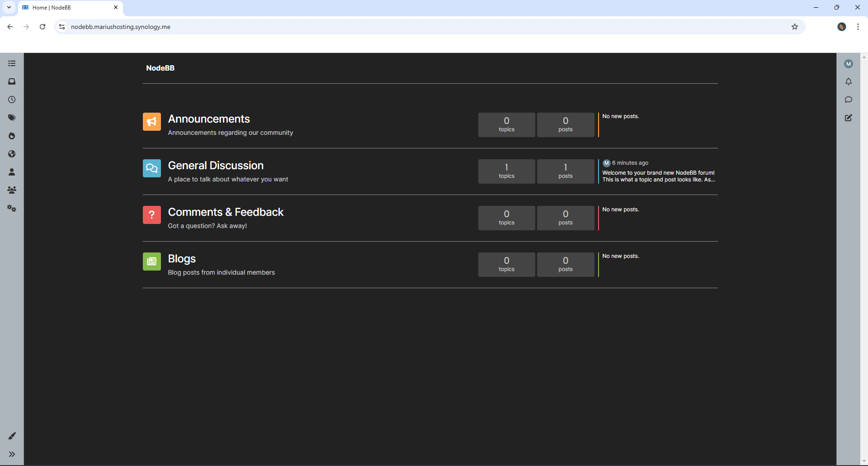Screen dimensions: 868x466
Task: Click 'No new posts.' in Announcements row
Action: (x=621, y=116)
